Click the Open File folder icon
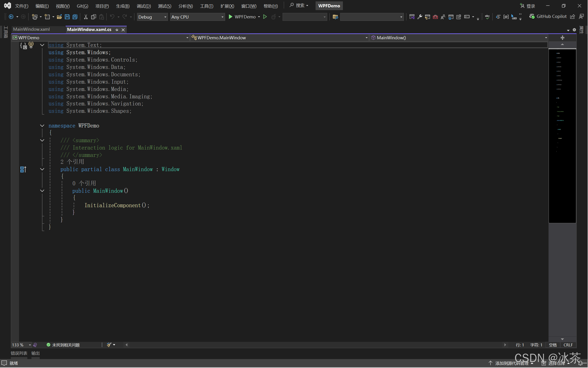This screenshot has height=368, width=588. click(59, 17)
